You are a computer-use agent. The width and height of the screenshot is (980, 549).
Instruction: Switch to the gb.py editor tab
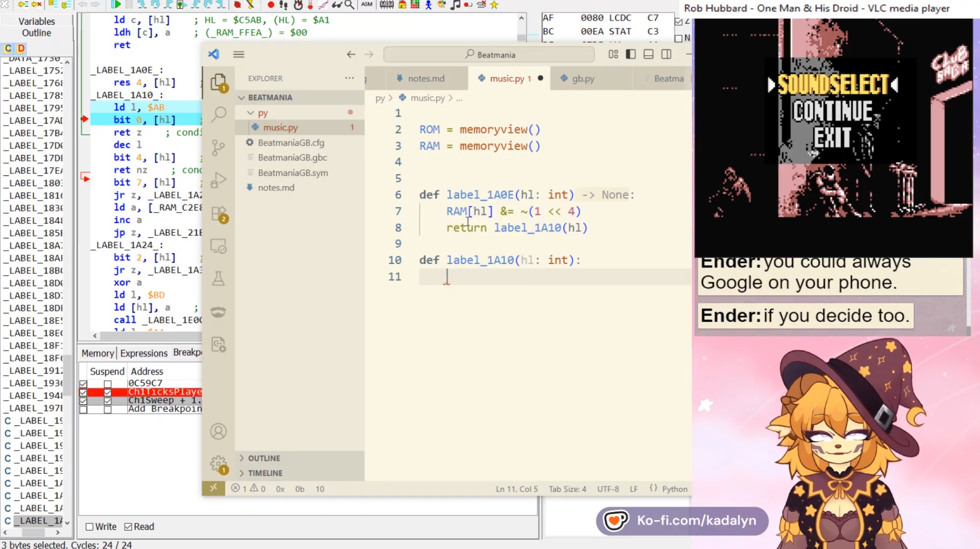582,78
